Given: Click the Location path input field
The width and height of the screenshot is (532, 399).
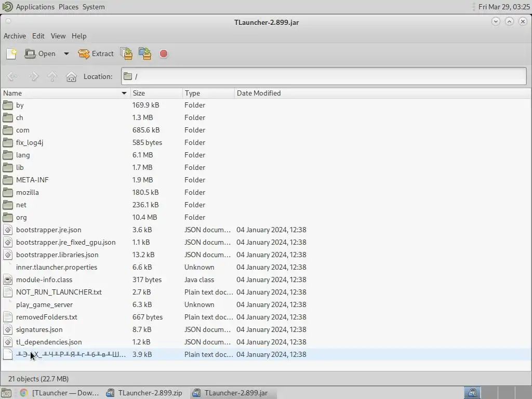Looking at the screenshot, I should point(324,76).
